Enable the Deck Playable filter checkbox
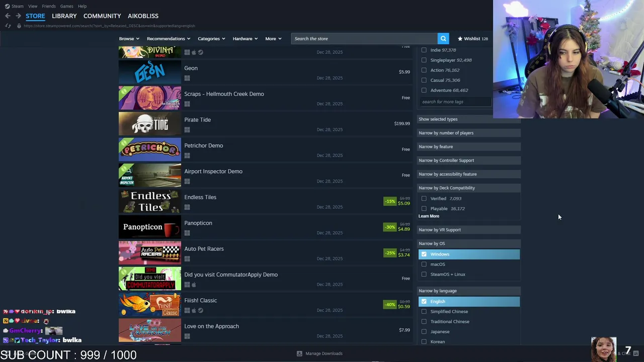Viewport: 644px width, 362px height. (x=424, y=209)
